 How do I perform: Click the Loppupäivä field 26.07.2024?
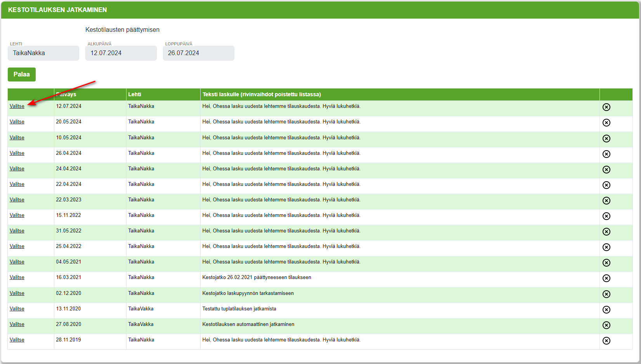tap(199, 53)
